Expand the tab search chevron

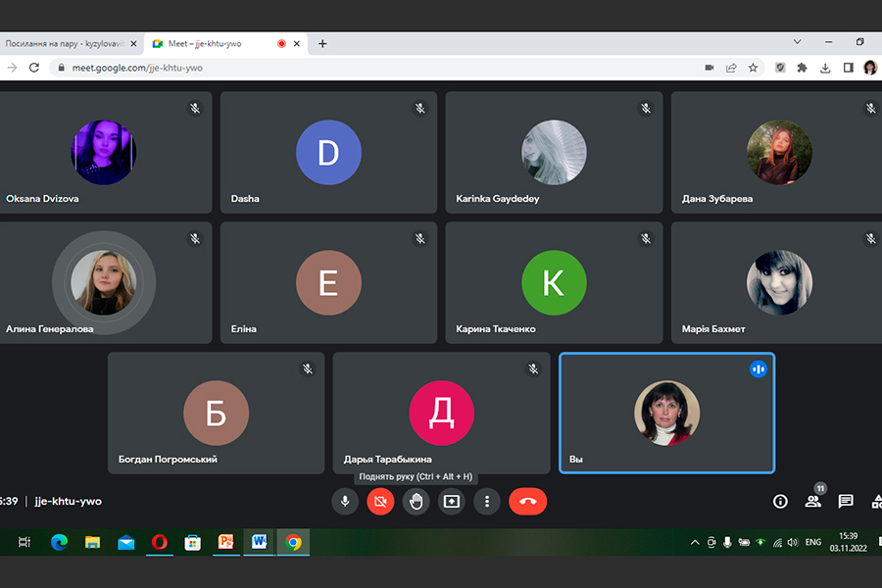coord(797,43)
